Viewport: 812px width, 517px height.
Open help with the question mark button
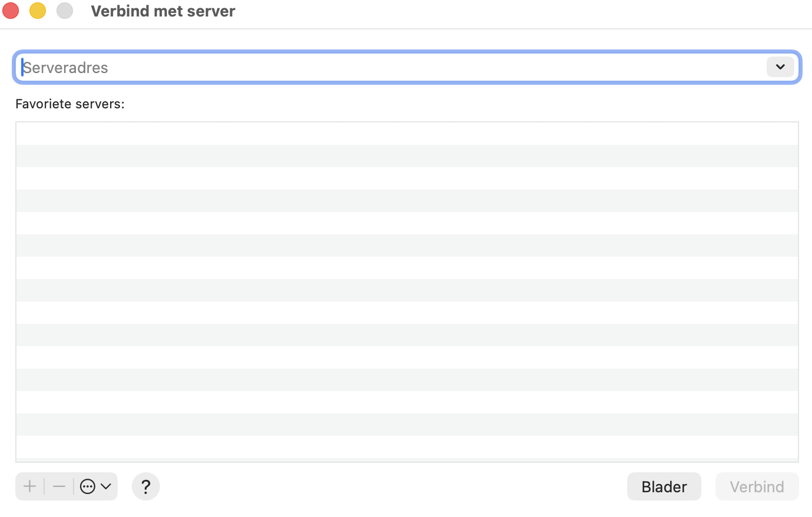tap(146, 486)
